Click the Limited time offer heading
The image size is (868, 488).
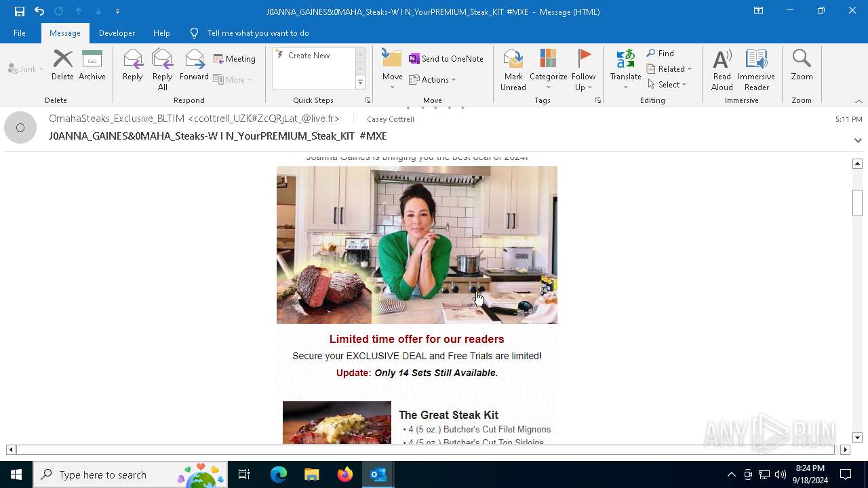[416, 339]
